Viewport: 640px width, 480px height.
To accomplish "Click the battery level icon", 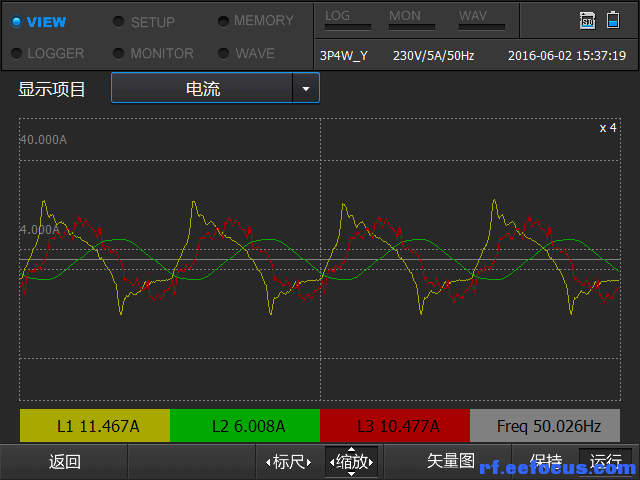I will (x=612, y=20).
